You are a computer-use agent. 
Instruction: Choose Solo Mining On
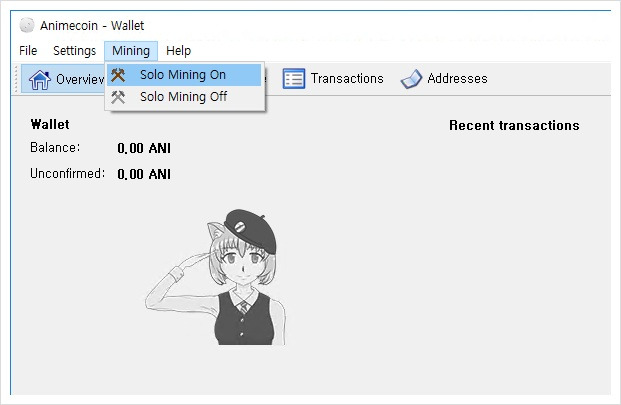point(184,75)
